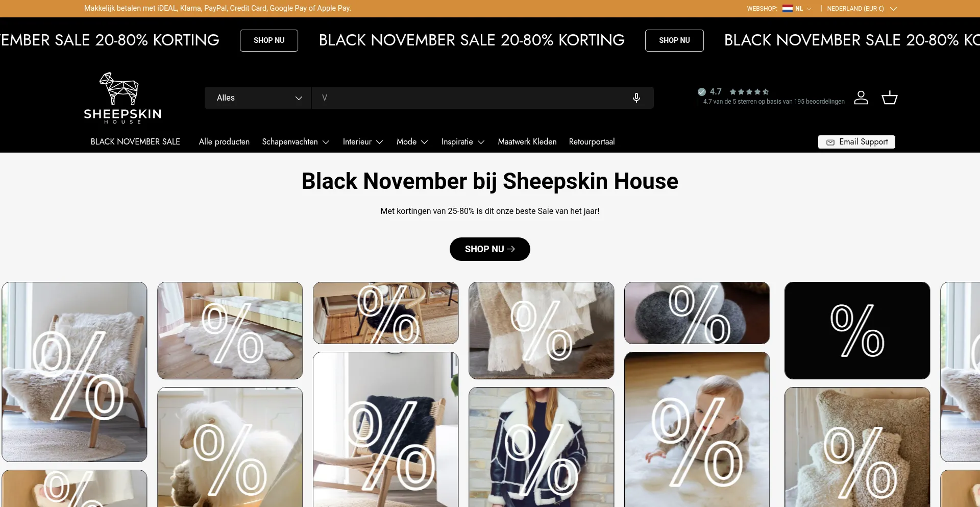The height and width of the screenshot is (507, 980).
Task: Open the Alles category dropdown
Action: [x=258, y=98]
